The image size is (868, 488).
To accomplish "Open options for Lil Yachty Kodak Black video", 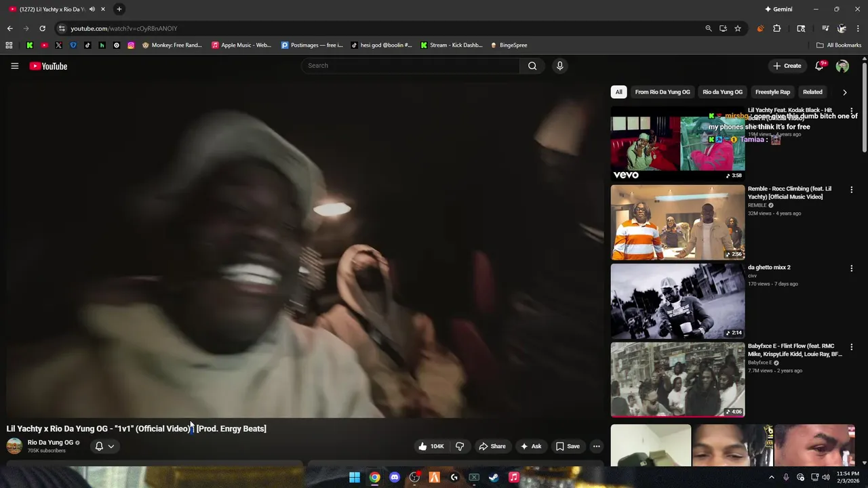I will coord(852,111).
